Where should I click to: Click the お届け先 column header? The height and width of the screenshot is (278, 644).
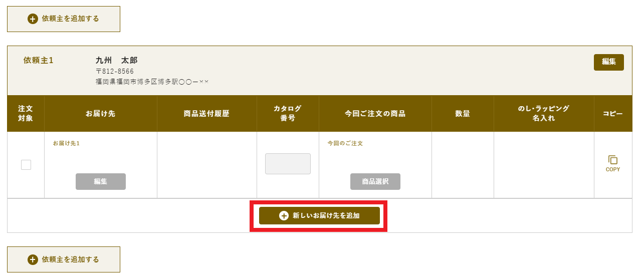(x=101, y=114)
